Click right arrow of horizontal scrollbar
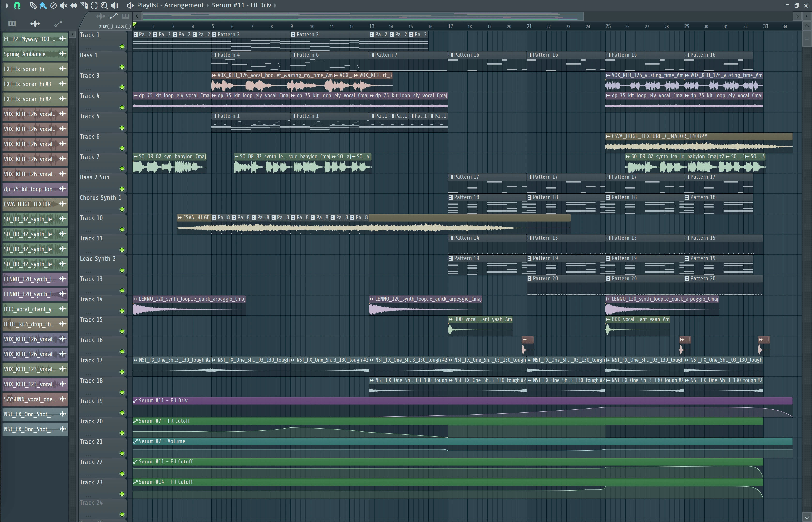This screenshot has height=522, width=812. 797,16
